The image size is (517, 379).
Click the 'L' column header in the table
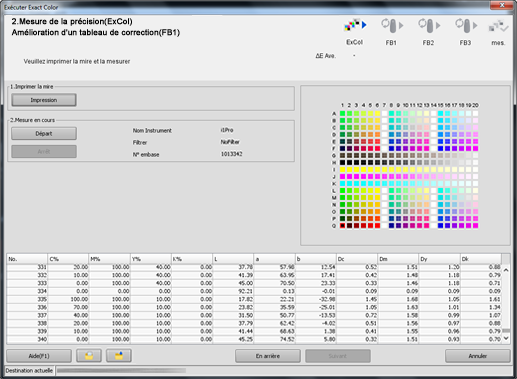click(233, 259)
